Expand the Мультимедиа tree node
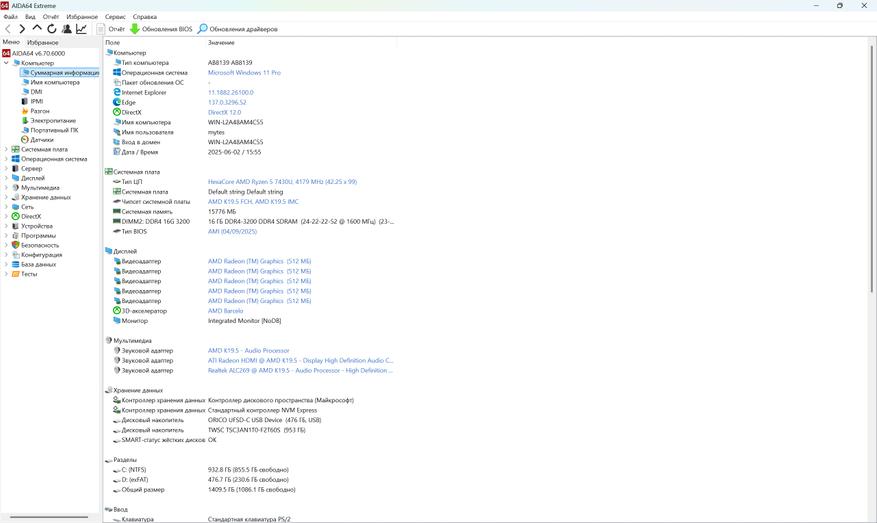877x523 pixels. tap(6, 187)
